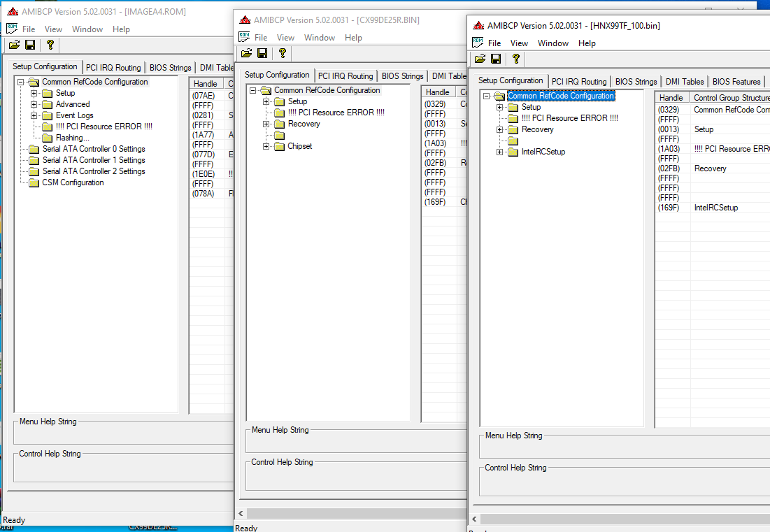Select Advanced folder in IMAGEA4.ROM tree
The image size is (770, 532).
point(73,104)
